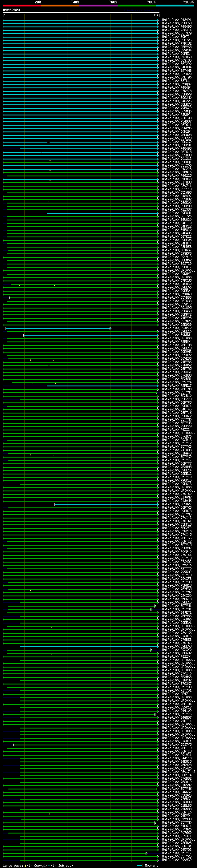Image resolution: width=197 pixels, height=868 pixels.
Task: Click label UniRef100_Q7PXW5
Action: (x=177, y=281)
